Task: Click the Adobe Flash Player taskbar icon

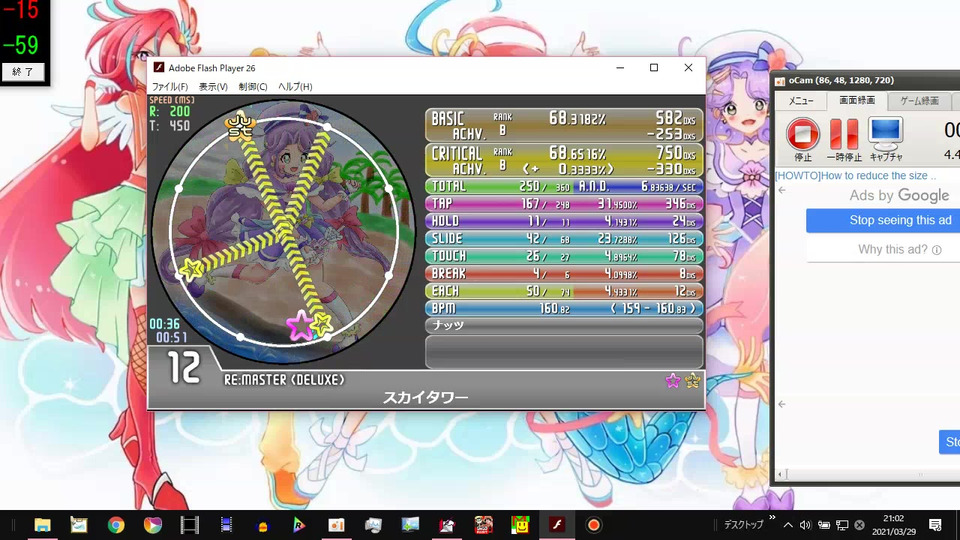Action: point(557,525)
